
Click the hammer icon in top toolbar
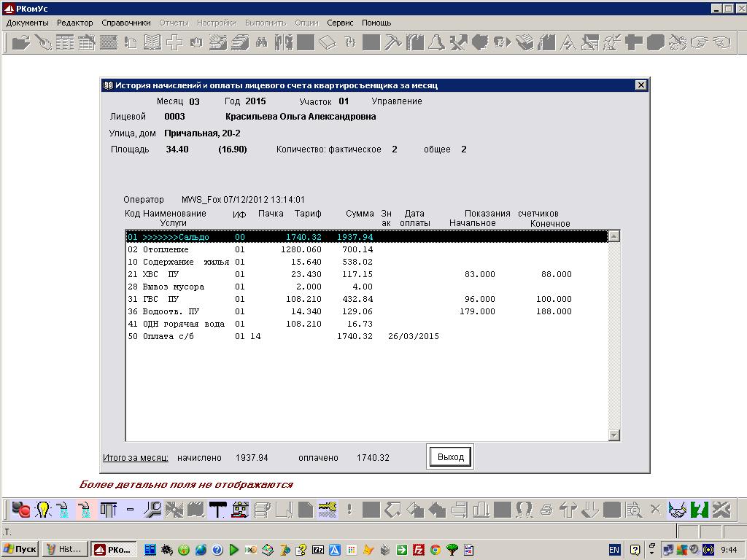point(392,43)
